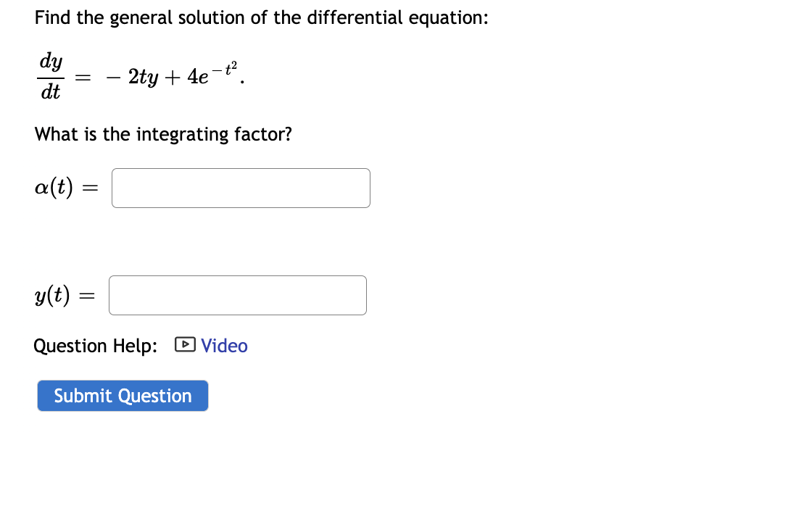812x532 pixels.
Task: Click the word 'integrating' in the question
Action: click(182, 135)
